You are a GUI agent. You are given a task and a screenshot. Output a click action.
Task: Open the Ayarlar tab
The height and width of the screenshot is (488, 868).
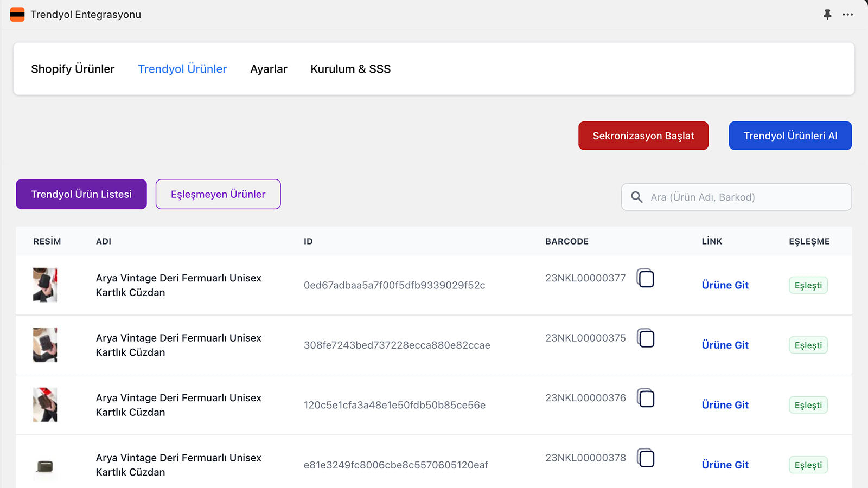coord(269,69)
